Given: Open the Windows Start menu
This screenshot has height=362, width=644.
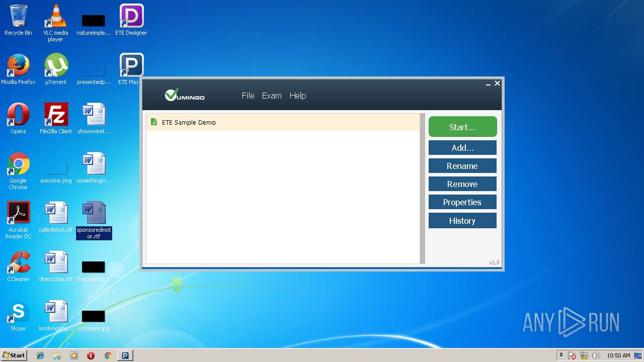Looking at the screenshot, I should point(14,355).
